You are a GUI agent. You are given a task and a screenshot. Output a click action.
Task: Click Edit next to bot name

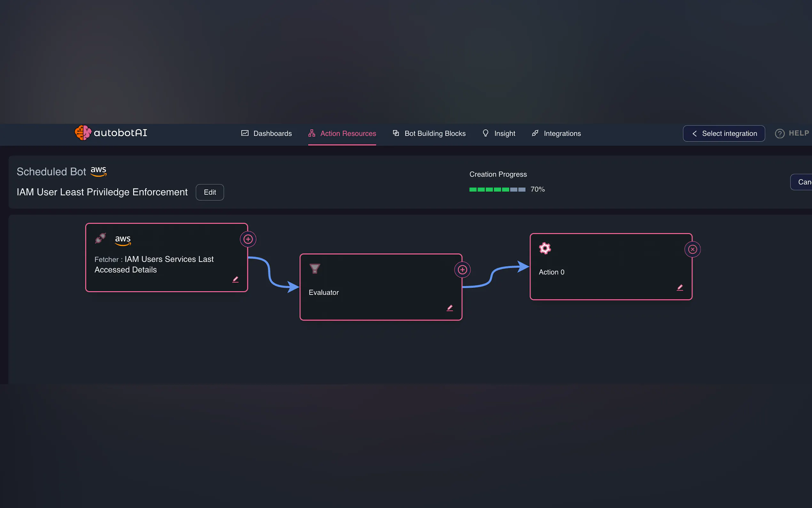[210, 192]
